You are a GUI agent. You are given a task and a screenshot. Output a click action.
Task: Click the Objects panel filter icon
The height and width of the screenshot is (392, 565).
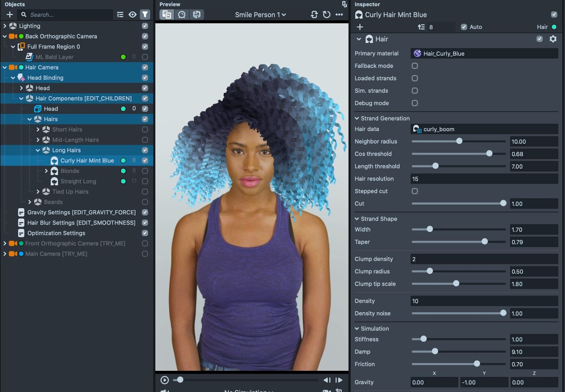point(145,14)
